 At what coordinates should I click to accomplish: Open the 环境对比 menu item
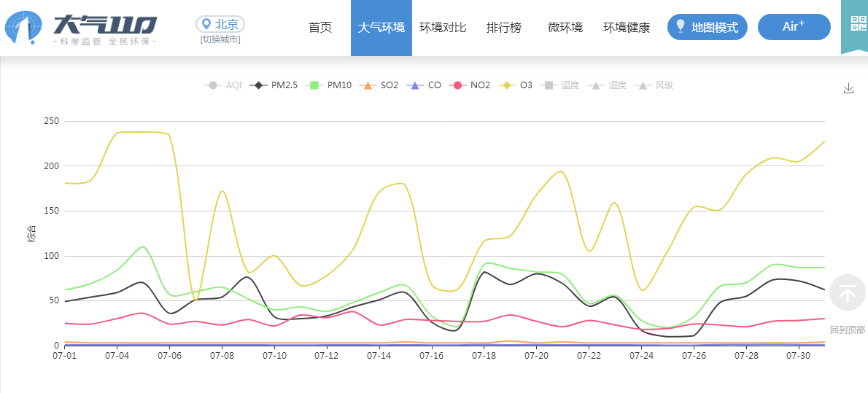pyautogui.click(x=443, y=28)
